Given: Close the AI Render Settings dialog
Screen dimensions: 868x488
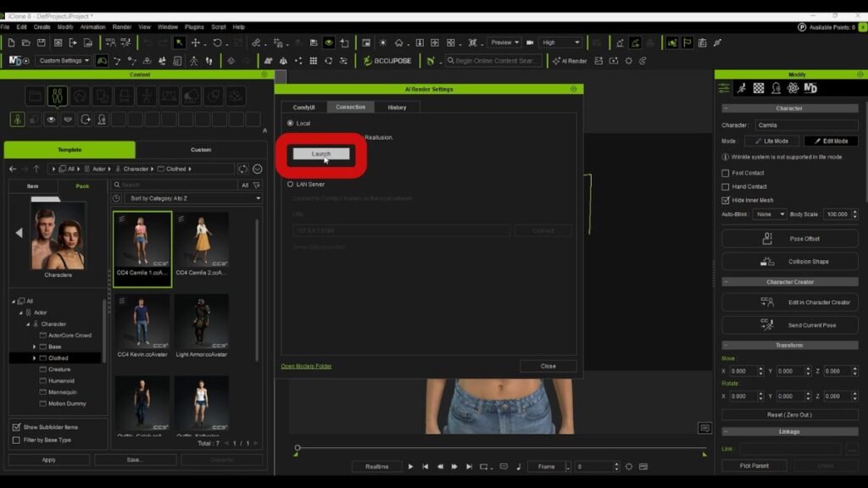Looking at the screenshot, I should click(x=548, y=366).
